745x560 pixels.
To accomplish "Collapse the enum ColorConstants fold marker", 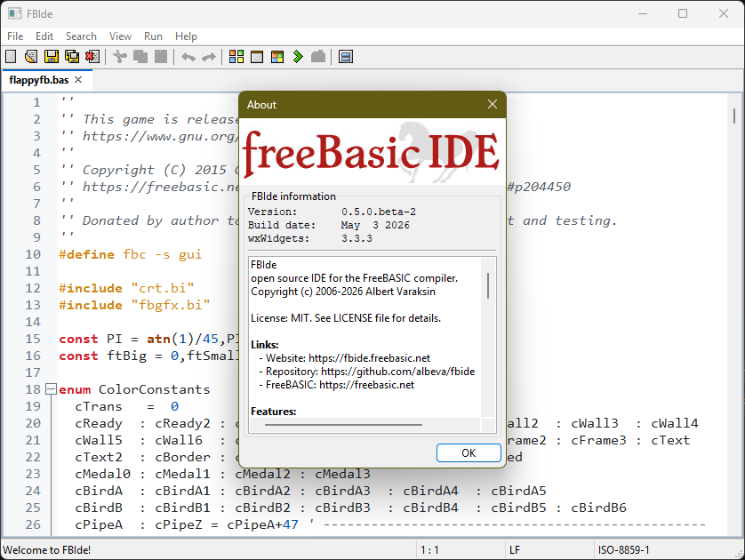I will (x=51, y=389).
